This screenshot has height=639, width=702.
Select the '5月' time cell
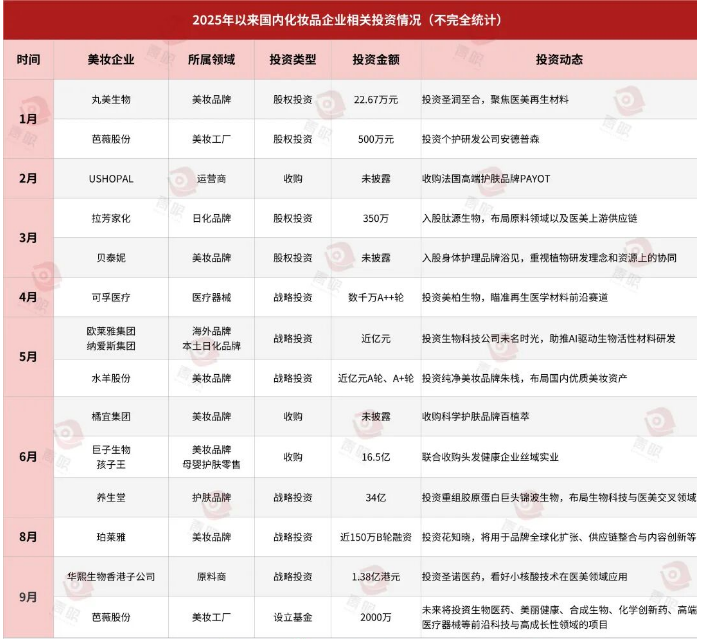(28, 357)
